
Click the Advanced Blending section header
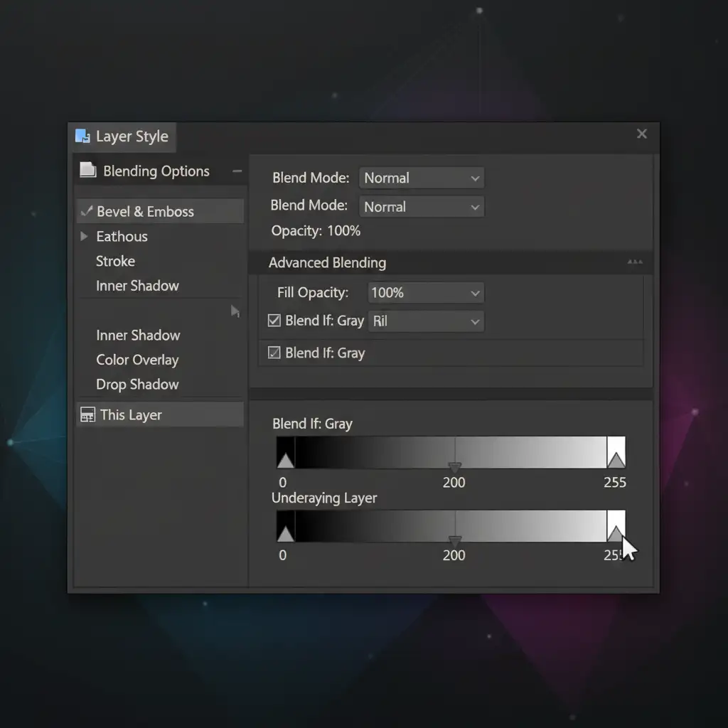(327, 262)
